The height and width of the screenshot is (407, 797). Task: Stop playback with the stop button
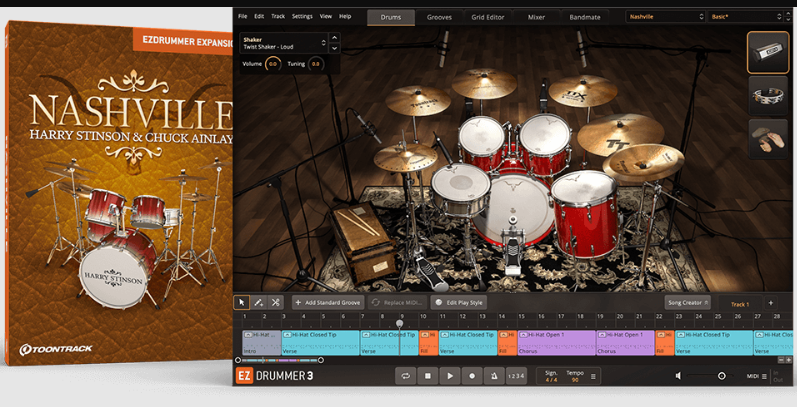(428, 376)
